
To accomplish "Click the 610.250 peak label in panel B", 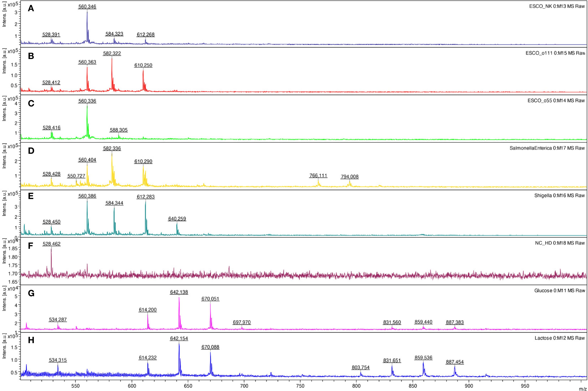I will point(143,65).
